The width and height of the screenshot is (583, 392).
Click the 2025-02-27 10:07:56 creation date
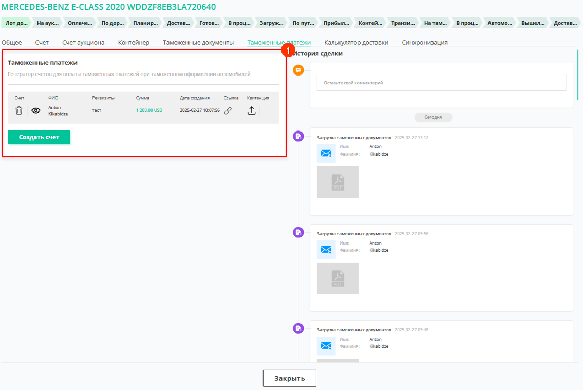click(200, 110)
